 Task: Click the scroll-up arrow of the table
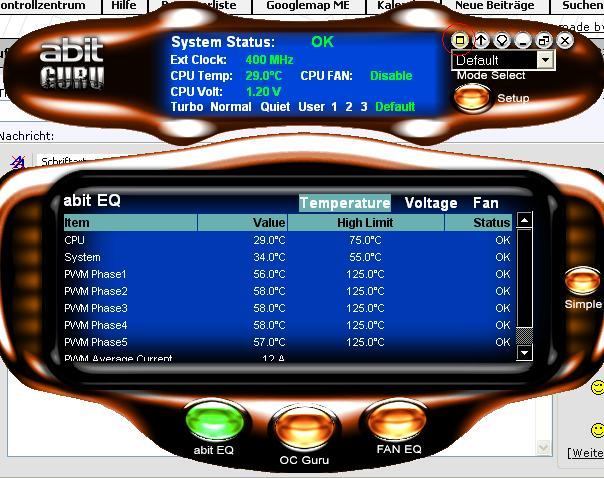coord(524,220)
